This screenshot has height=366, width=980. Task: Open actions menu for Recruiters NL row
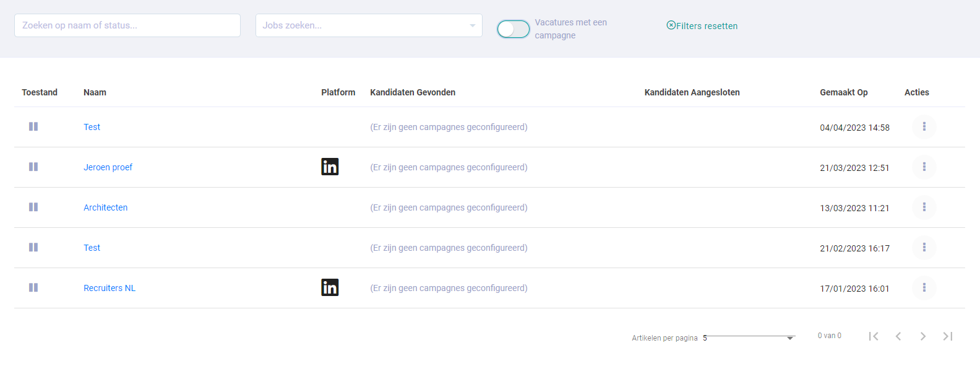[924, 288]
